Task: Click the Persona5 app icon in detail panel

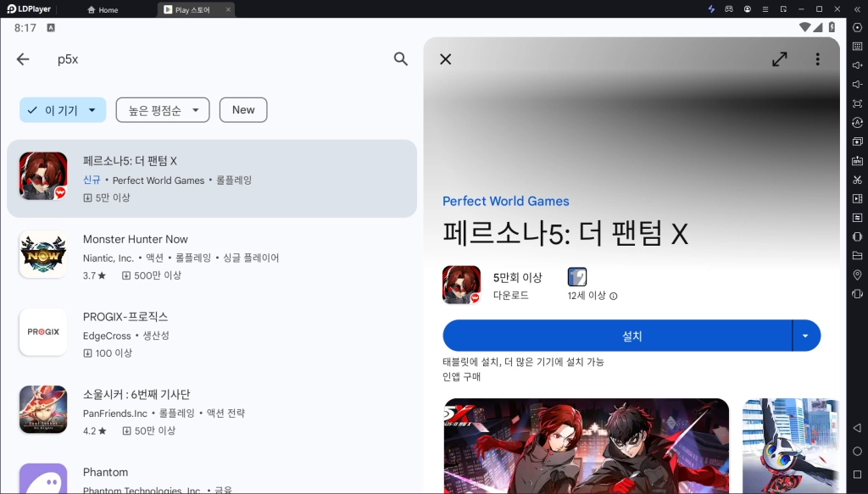Action: coord(461,285)
